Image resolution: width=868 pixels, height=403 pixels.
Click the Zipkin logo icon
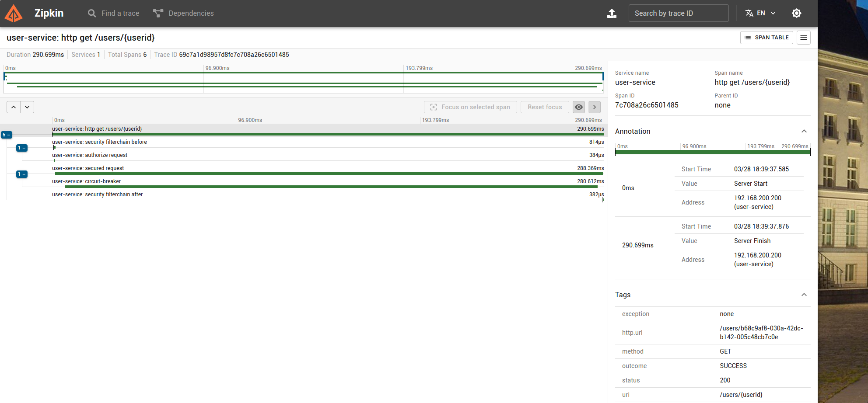click(x=14, y=13)
